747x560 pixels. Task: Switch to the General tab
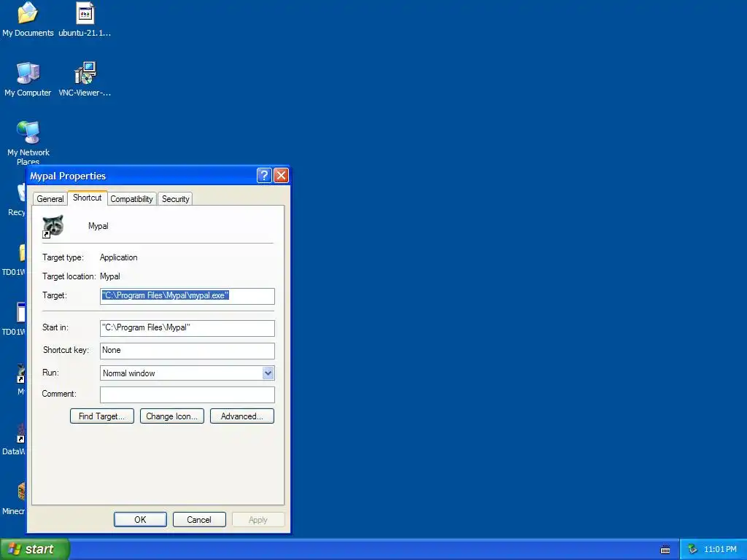coord(50,199)
